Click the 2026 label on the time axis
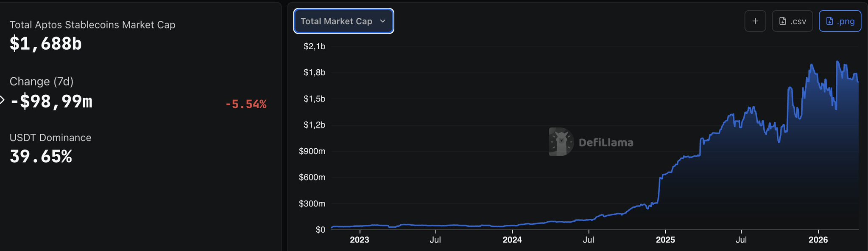The width and height of the screenshot is (868, 251). click(x=818, y=240)
